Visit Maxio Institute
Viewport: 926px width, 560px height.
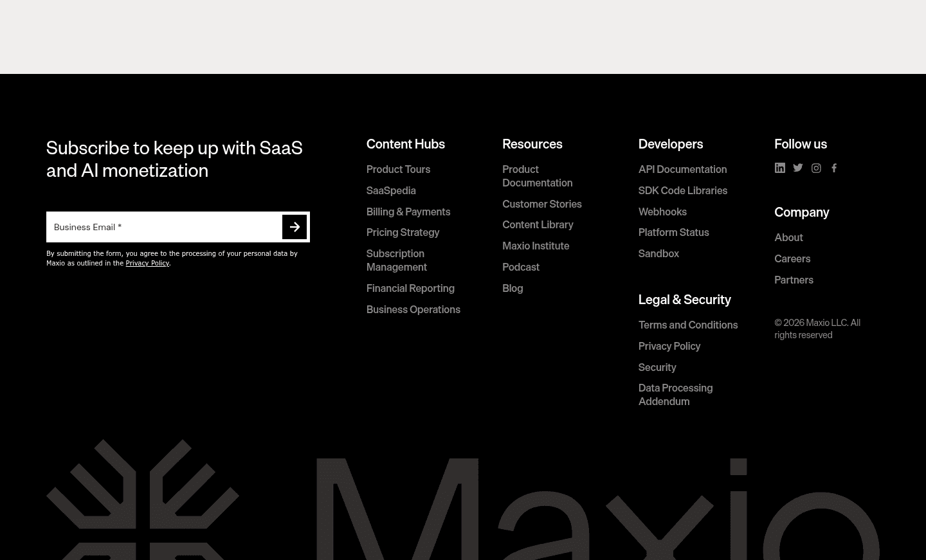536,246
